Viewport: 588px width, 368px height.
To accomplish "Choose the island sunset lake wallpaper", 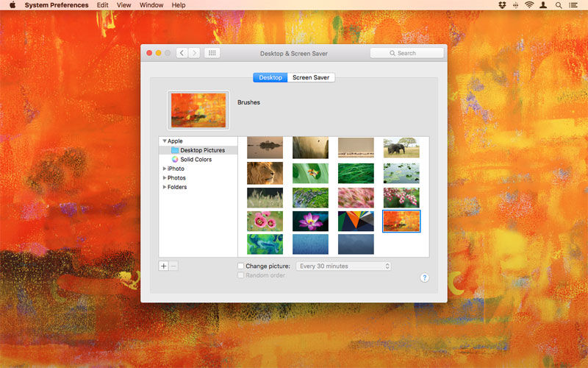I will (265, 148).
